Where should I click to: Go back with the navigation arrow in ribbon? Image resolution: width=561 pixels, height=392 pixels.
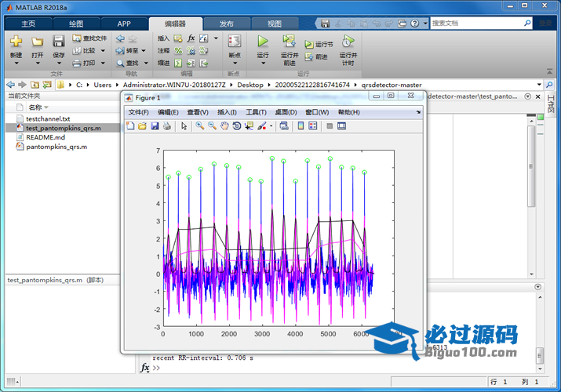(x=120, y=38)
